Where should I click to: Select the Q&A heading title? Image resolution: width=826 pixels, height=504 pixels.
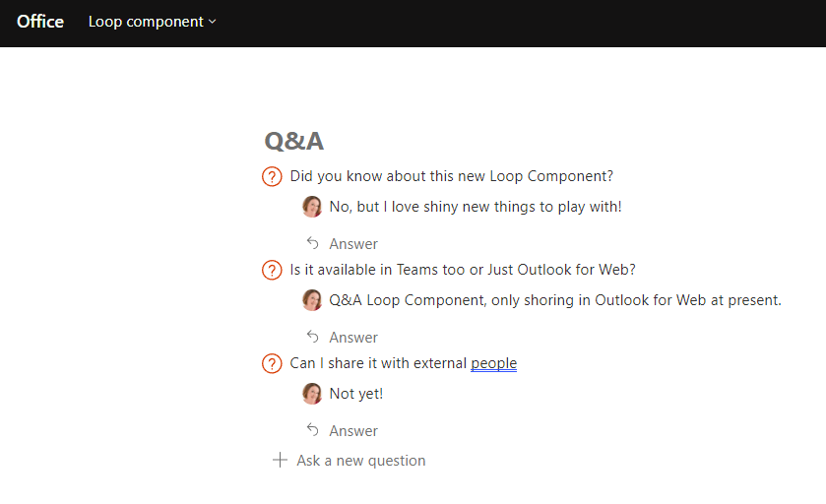tap(293, 141)
